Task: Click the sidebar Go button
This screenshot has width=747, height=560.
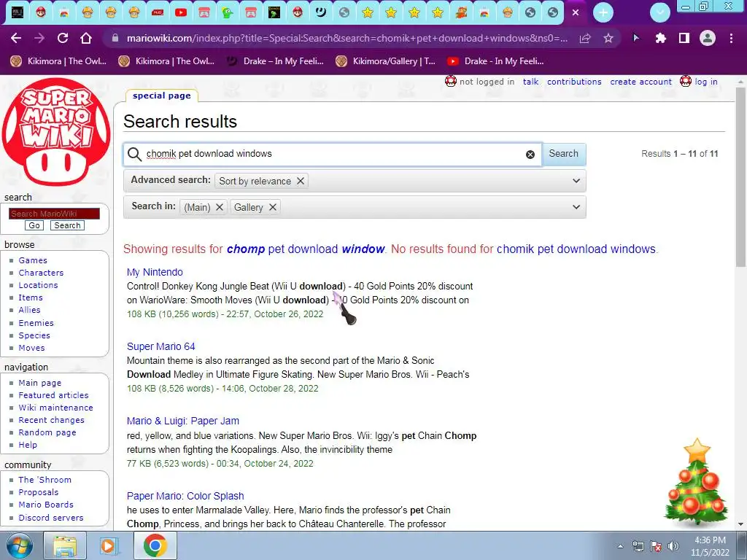Action: pyautogui.click(x=34, y=226)
